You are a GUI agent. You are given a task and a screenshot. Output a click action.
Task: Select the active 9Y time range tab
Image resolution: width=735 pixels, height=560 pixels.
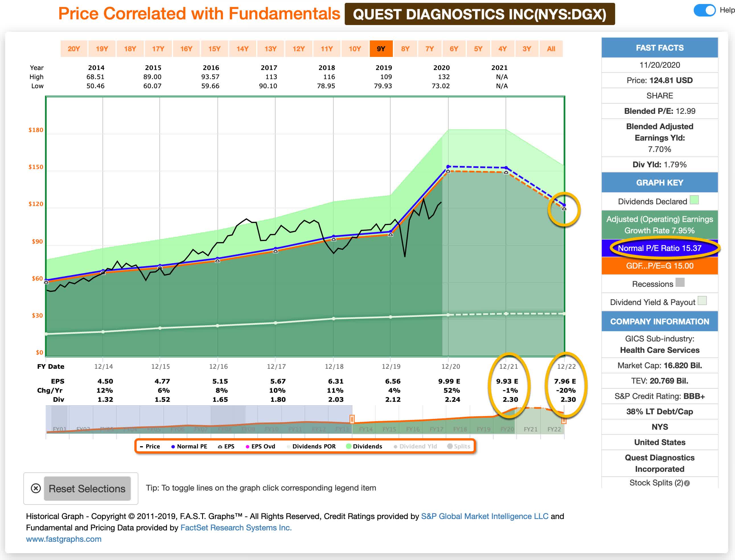381,49
